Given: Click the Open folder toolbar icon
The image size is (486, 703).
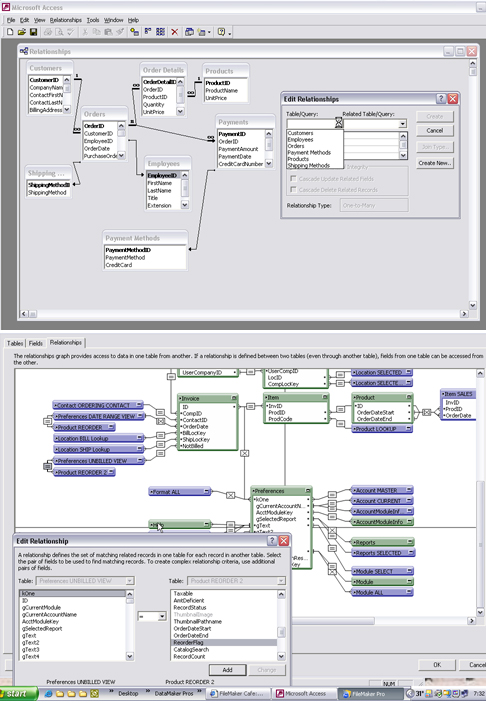Looking at the screenshot, I should tap(22, 32).
